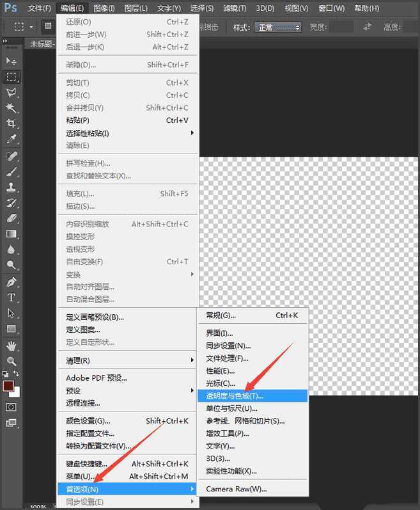Click the new selection mode button
Image resolution: width=420 pixels, height=510 pixels.
click(x=48, y=26)
